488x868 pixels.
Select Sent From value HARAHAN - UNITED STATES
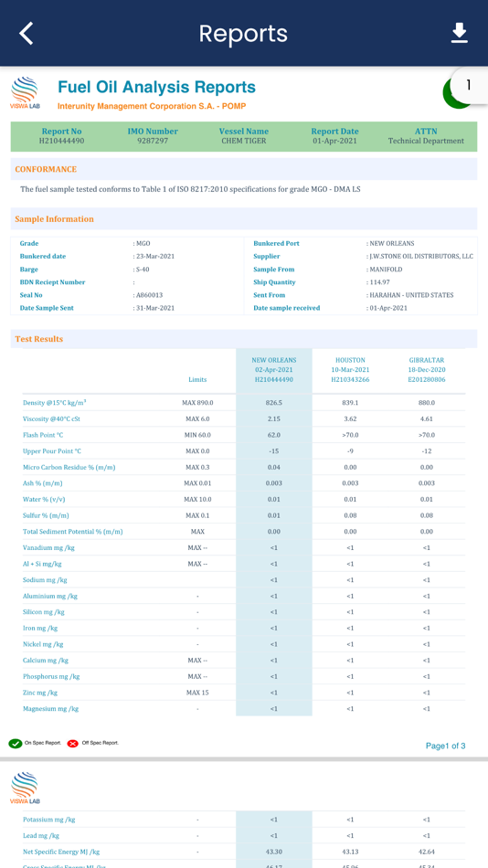pyautogui.click(x=410, y=295)
